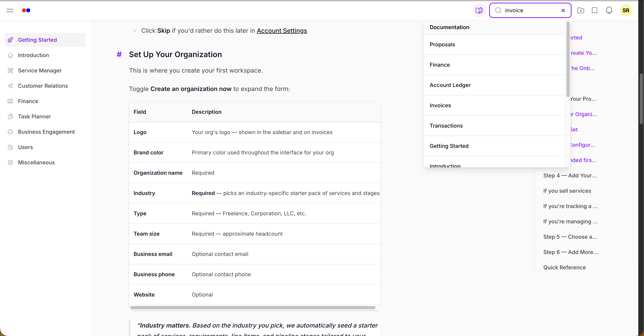Screen dimensions: 644x336
Task: Jump to If you sell services outline entry
Action: pos(567,191)
